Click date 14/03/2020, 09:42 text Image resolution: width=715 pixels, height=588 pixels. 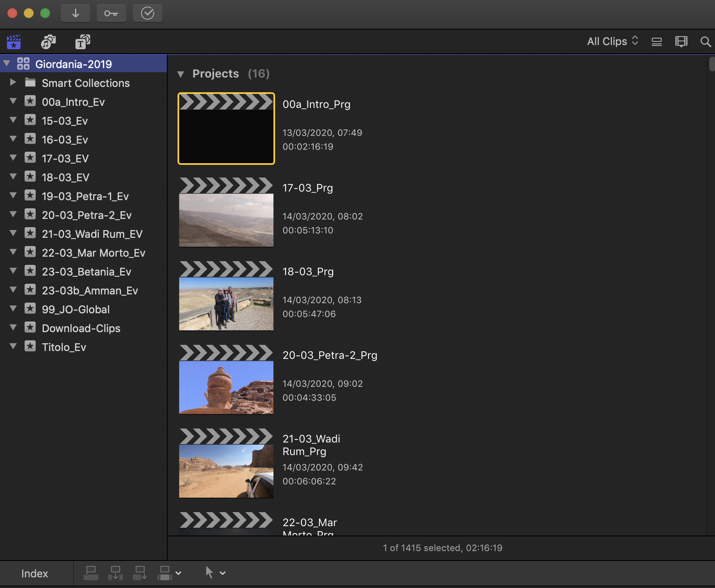pos(323,467)
